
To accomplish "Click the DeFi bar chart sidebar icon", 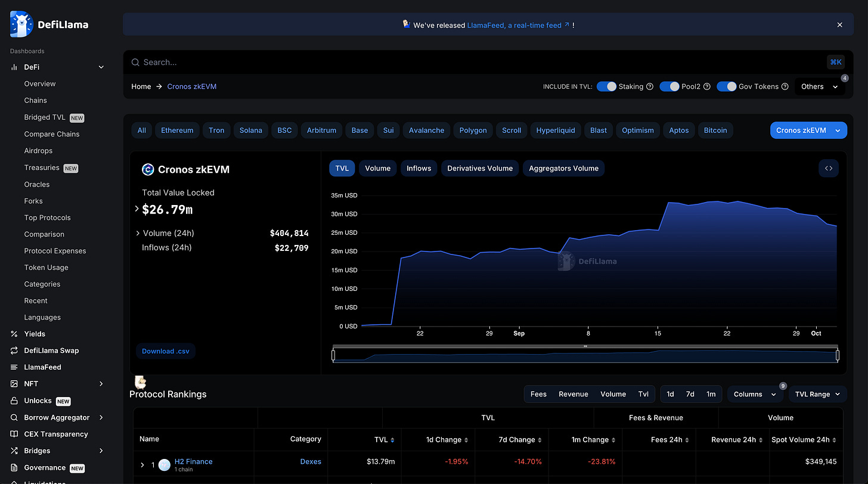I will tap(14, 67).
